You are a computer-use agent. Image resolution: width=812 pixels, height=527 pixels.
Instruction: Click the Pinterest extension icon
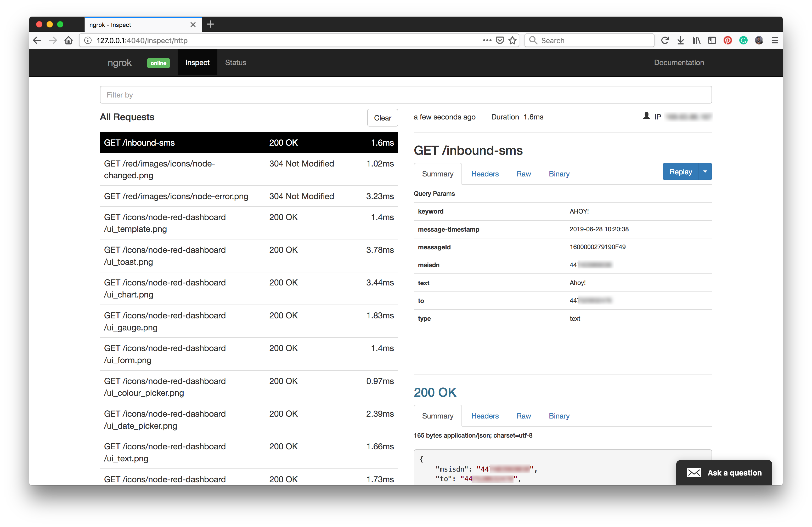pos(728,41)
